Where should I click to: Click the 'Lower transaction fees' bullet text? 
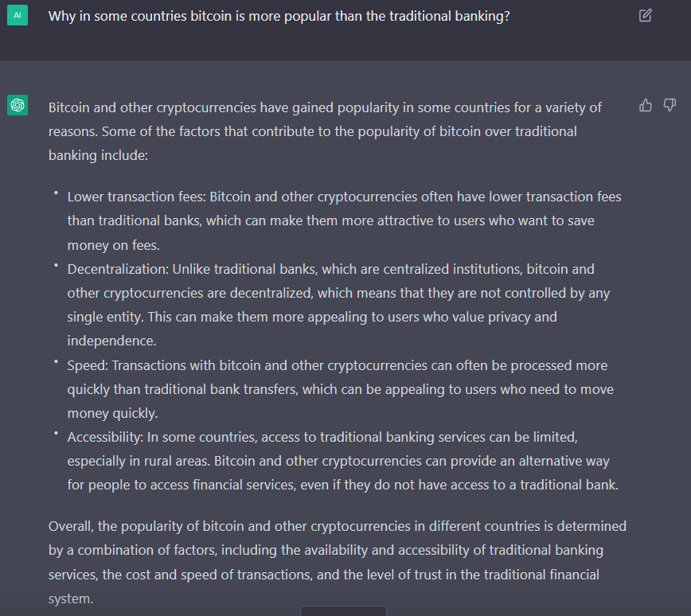coord(344,220)
